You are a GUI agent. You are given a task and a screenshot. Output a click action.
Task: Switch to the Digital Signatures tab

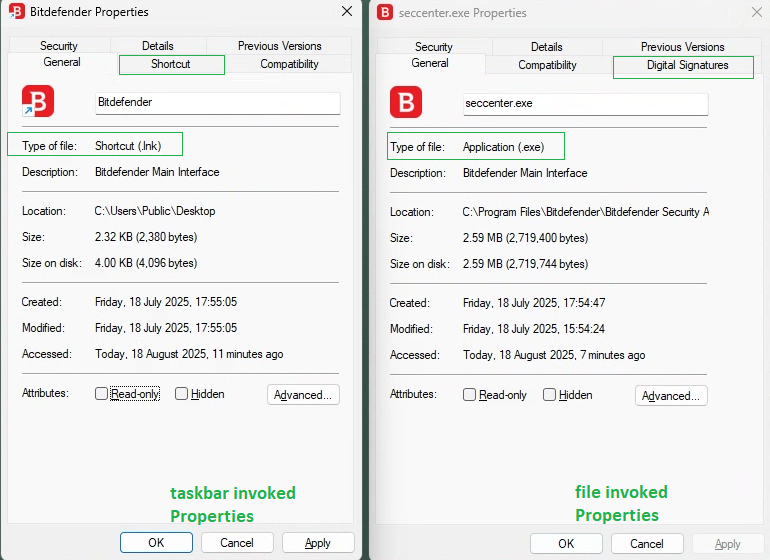click(687, 65)
